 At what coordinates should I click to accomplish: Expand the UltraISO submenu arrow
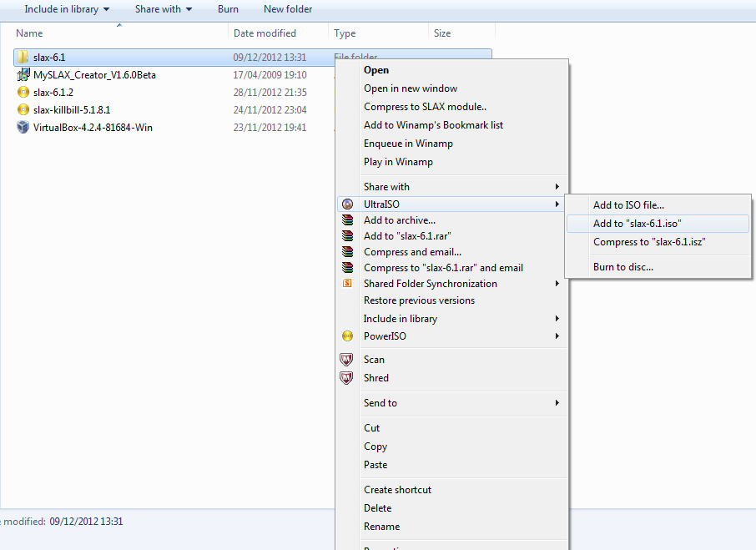[x=557, y=204]
